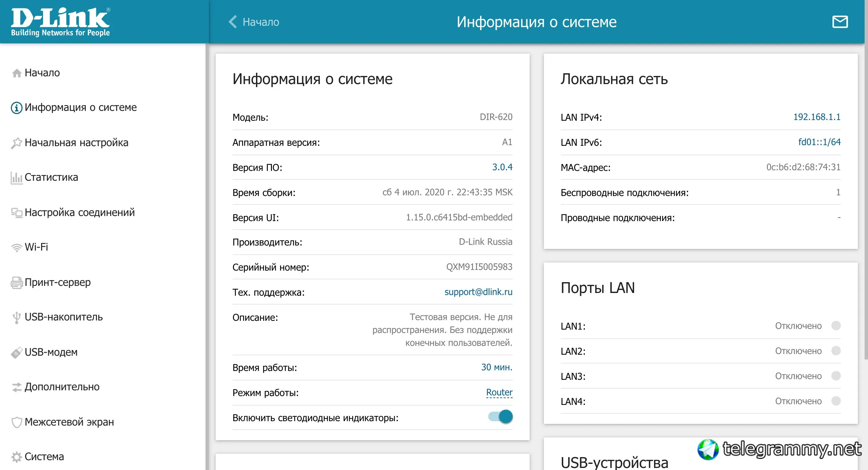Click the LAN4 status indicator dot

tap(836, 401)
